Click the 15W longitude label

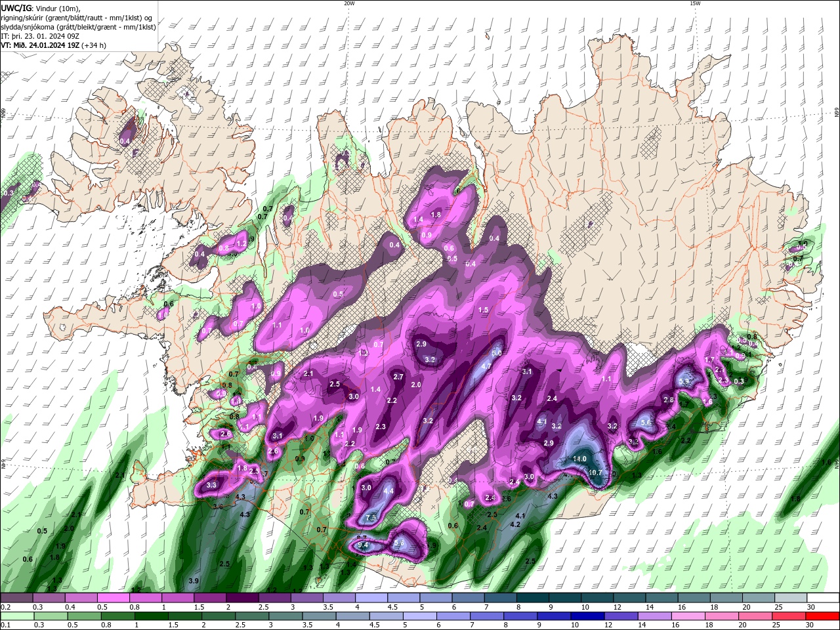point(694,3)
